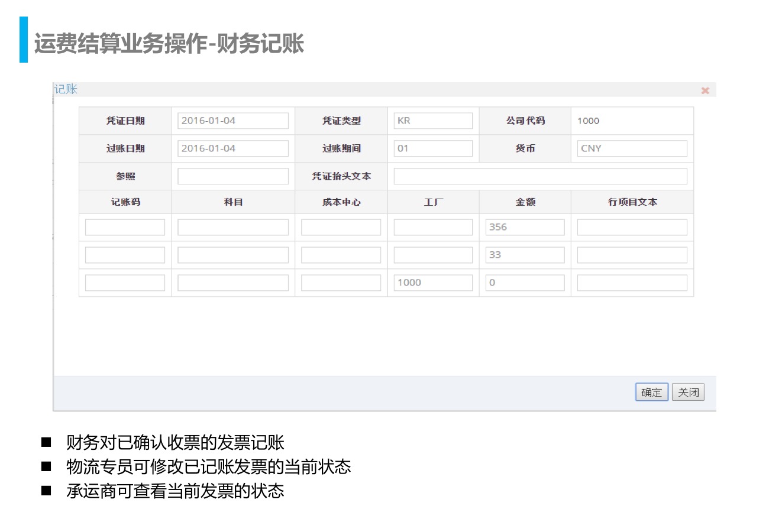This screenshot has height=532, width=769.
Task: Click the 过账期间 field showing 01
Action: pos(433,148)
